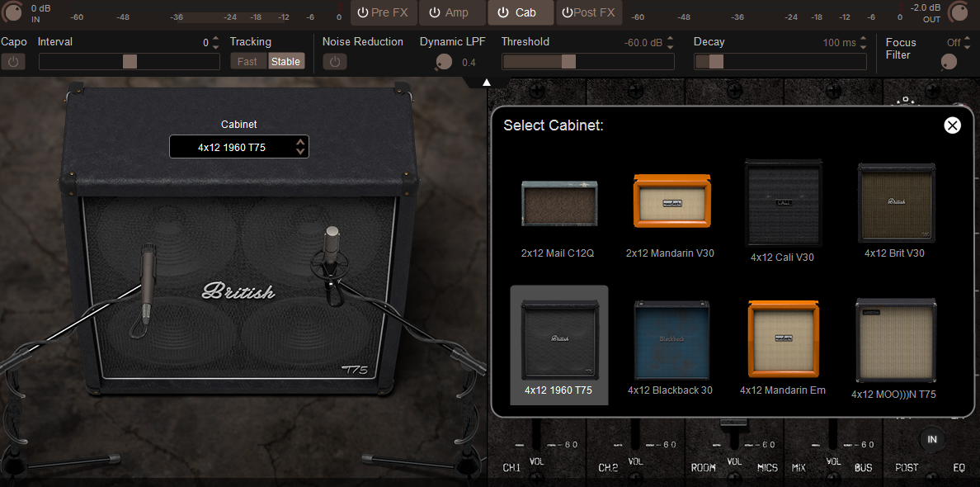Enable the Capo power button
This screenshot has height=487, width=980.
pos(13,62)
